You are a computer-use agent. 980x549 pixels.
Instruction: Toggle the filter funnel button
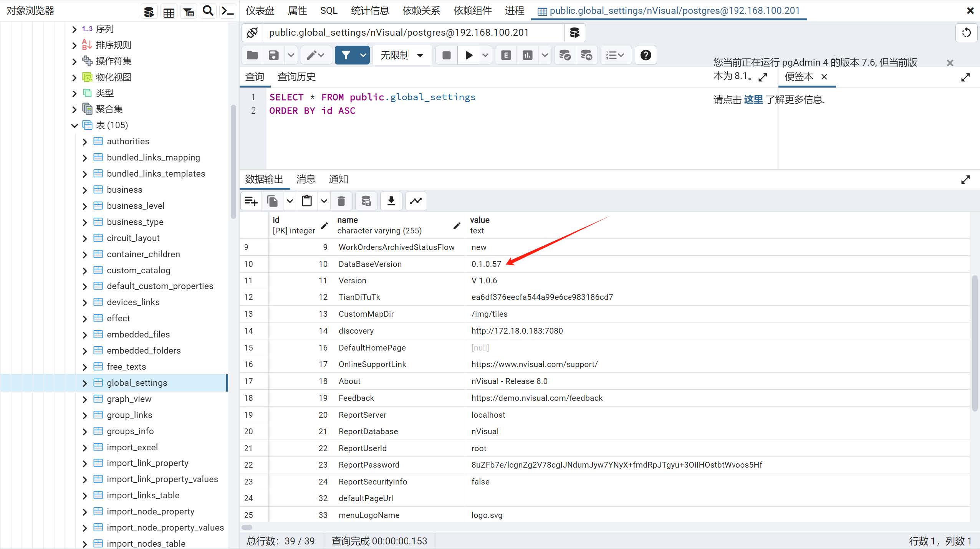[346, 55]
